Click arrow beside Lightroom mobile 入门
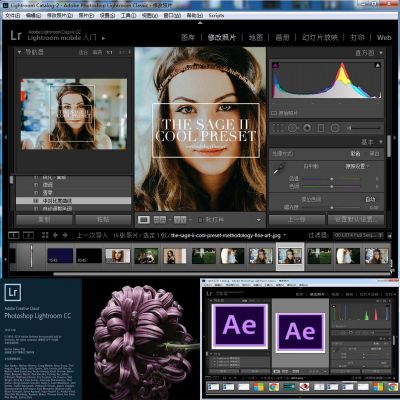 [104, 38]
